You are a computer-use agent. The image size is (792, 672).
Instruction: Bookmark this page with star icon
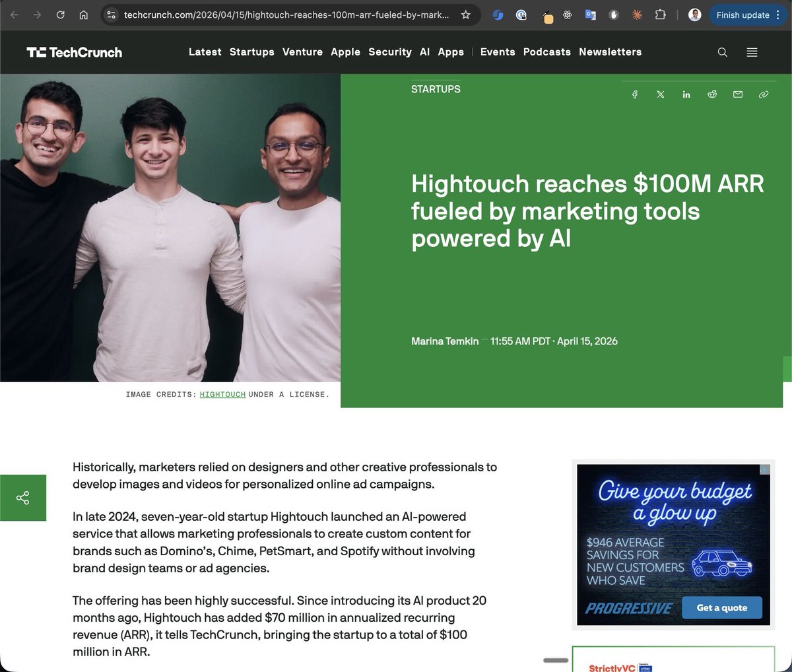tap(466, 15)
